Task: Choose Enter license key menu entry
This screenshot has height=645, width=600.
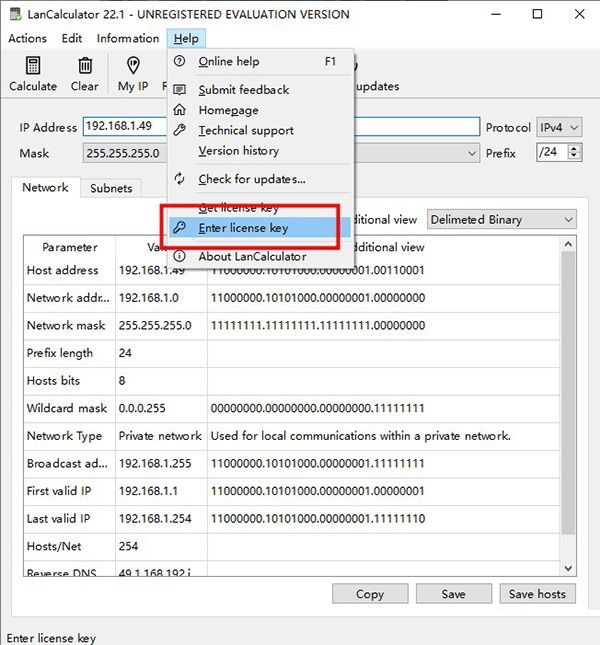Action: point(260,227)
